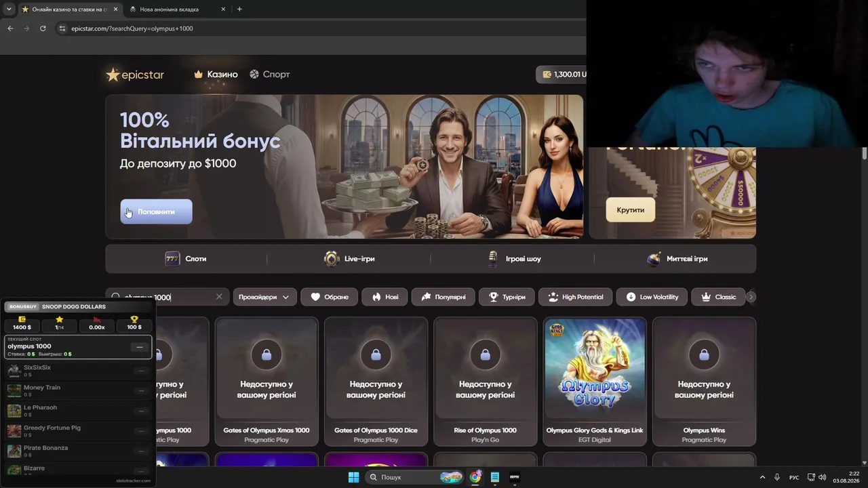
Task: Click the game show microphone icon
Action: tap(493, 259)
